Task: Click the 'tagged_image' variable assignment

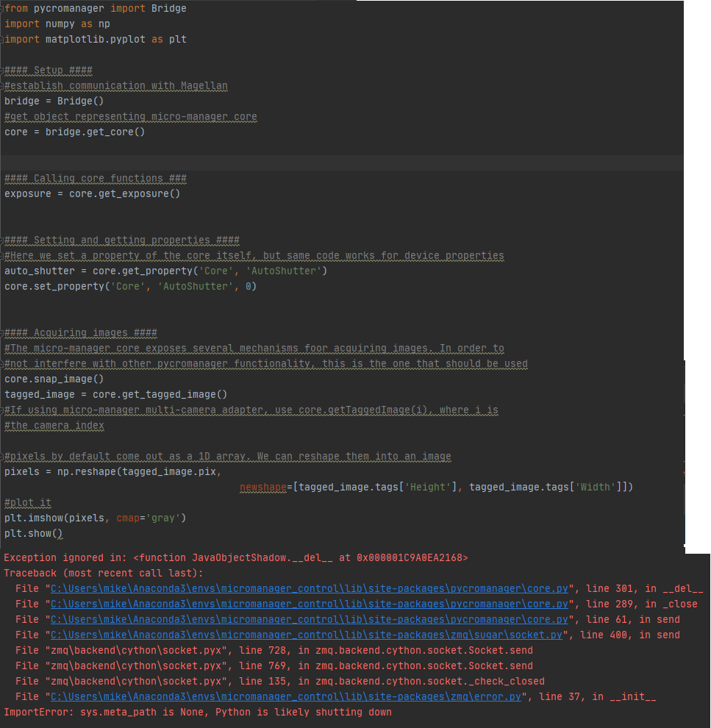Action: click(40, 394)
